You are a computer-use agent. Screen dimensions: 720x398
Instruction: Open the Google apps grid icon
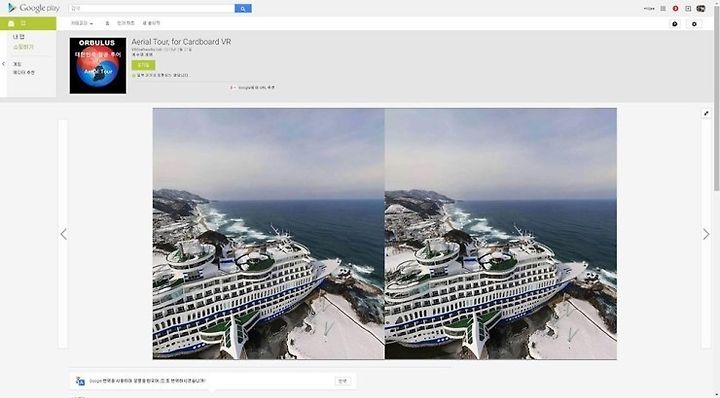[x=663, y=8]
